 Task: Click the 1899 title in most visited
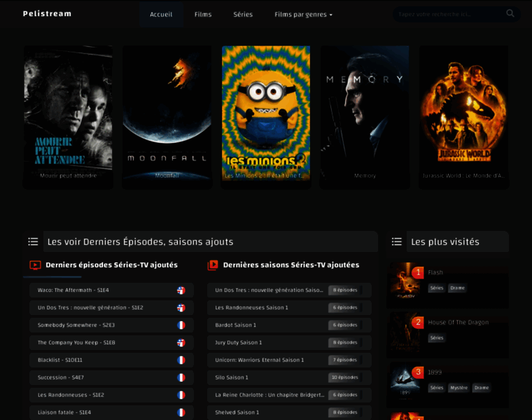(435, 372)
